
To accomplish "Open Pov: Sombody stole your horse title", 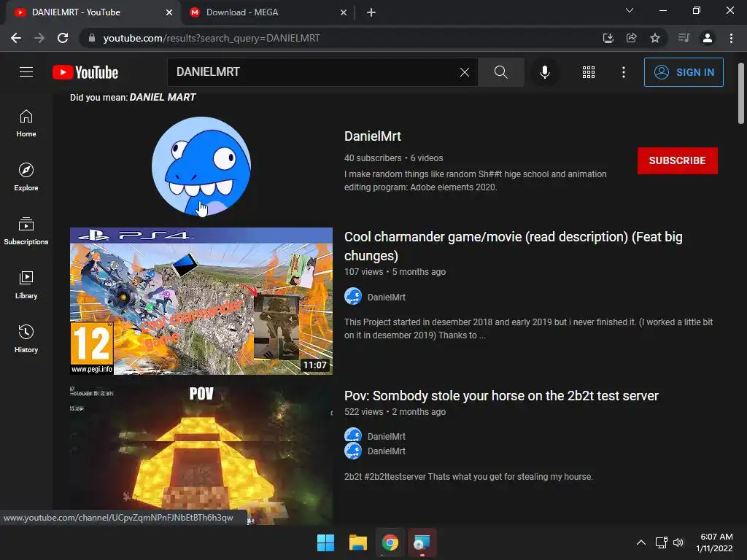I will tap(501, 396).
